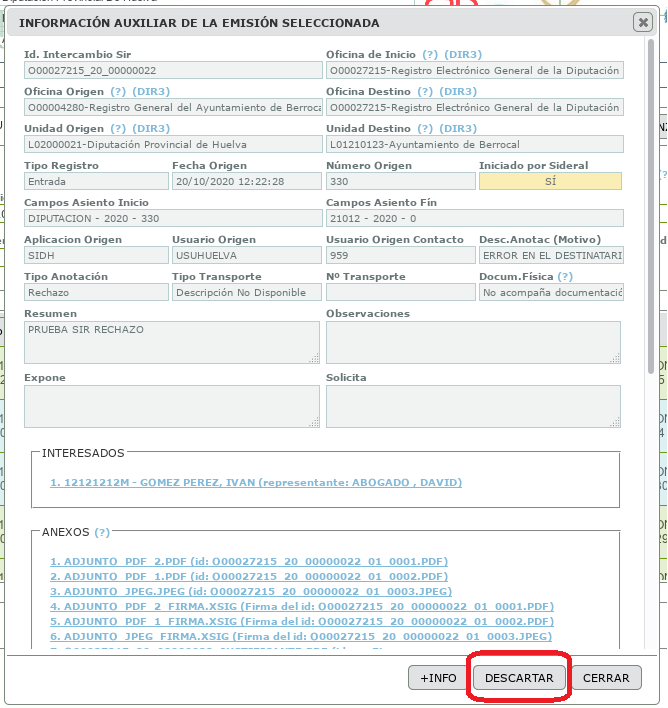Click the Docum.Física field
This screenshot has width=668, height=708.
click(551, 293)
